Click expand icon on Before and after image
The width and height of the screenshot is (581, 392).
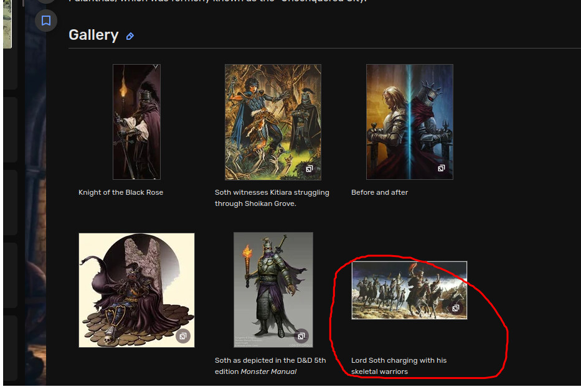[441, 168]
